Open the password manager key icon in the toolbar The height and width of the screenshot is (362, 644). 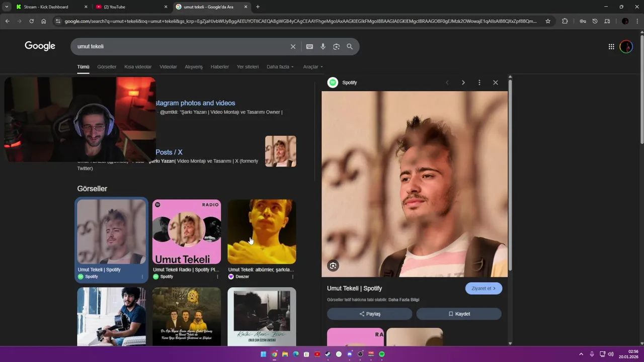coord(583,21)
